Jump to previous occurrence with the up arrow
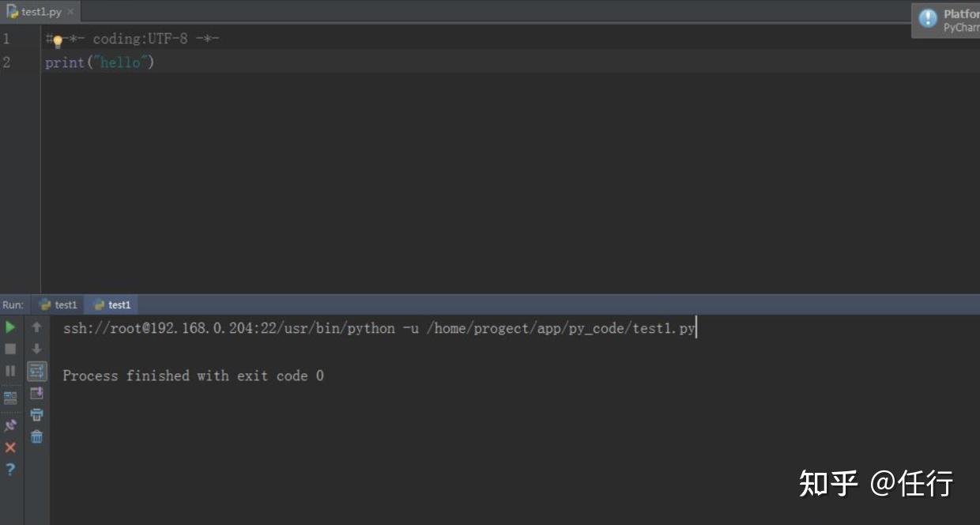This screenshot has height=525, width=980. click(x=36, y=327)
